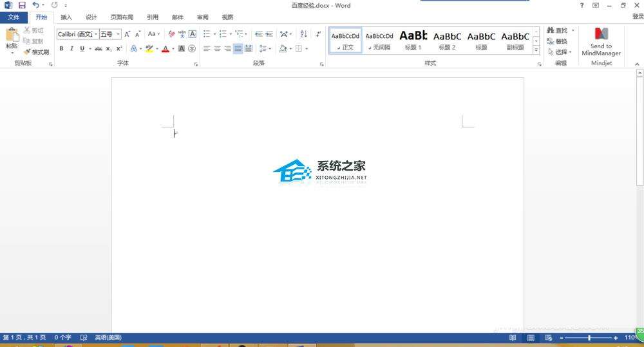Toggle justify alignment
644x347 pixels.
click(238, 48)
